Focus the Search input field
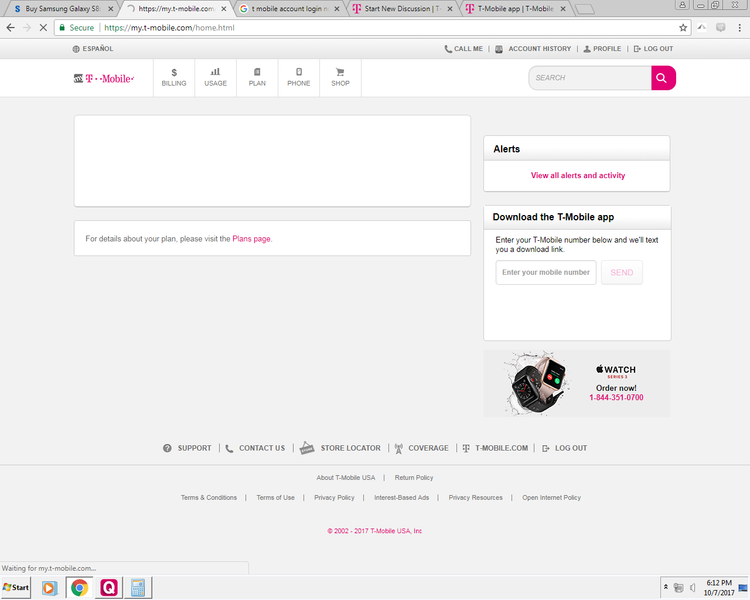Screen dimensions: 750x600 (590, 78)
